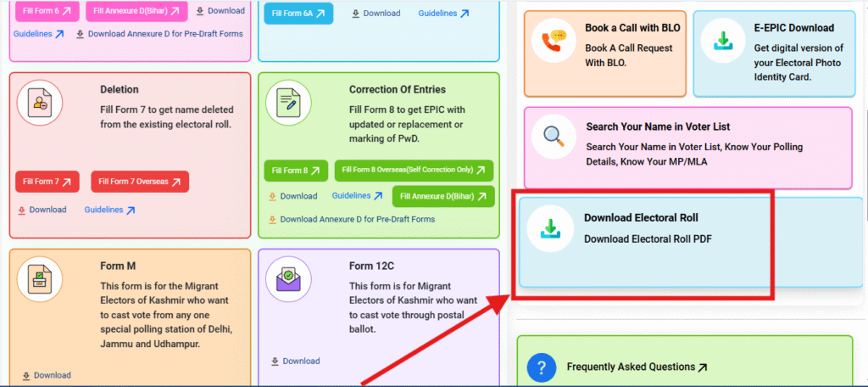Click the Deletion card user-remove icon
Image resolution: width=868 pixels, height=387 pixels.
[x=40, y=103]
